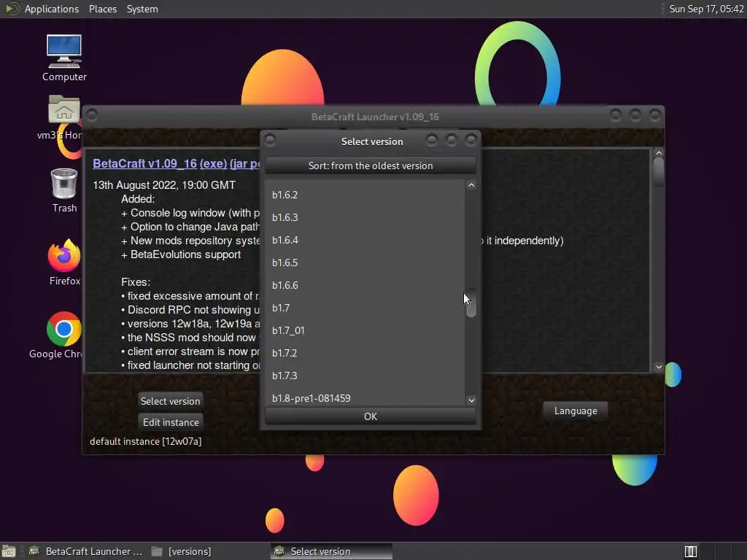The width and height of the screenshot is (747, 560).
Task: Click changelog scroll-down arrow in BetaCraft Launcher
Action: (659, 367)
